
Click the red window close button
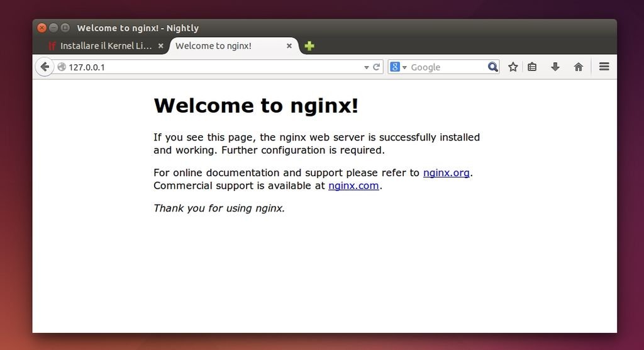[x=42, y=28]
